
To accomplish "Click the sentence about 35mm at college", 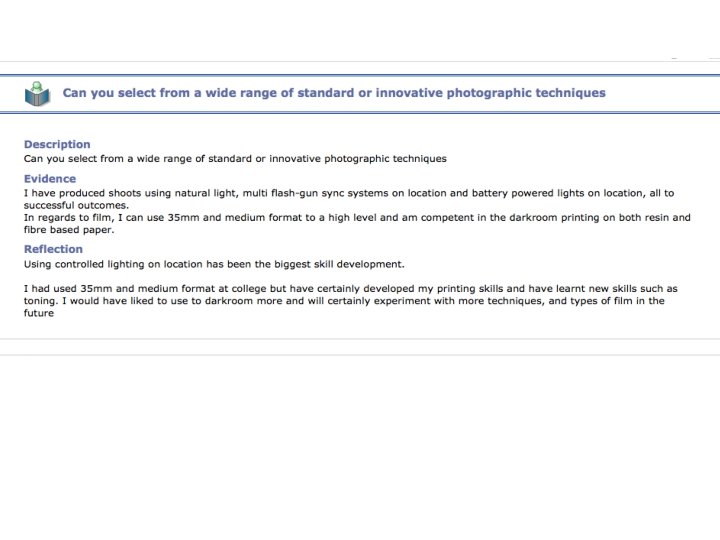I will 350,288.
